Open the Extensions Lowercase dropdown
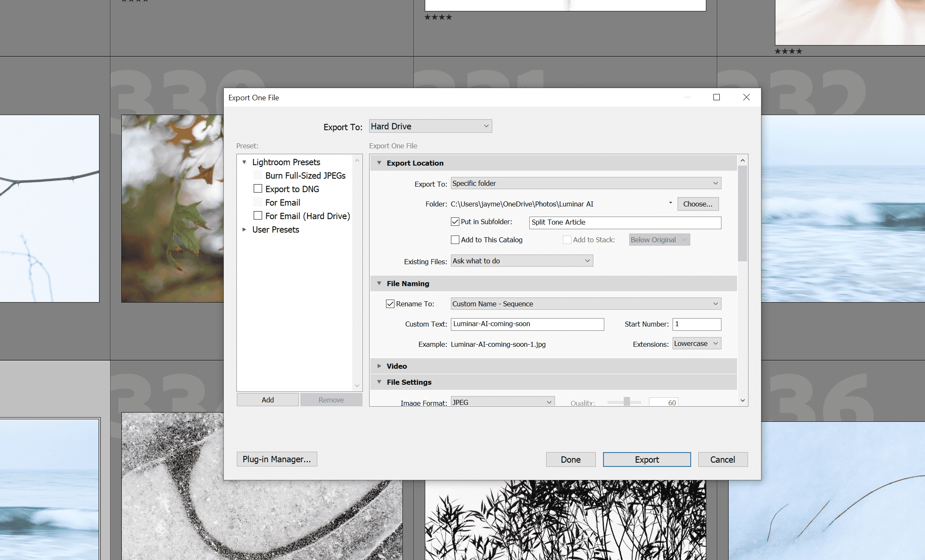Viewport: 925px width, 560px height. coord(696,343)
